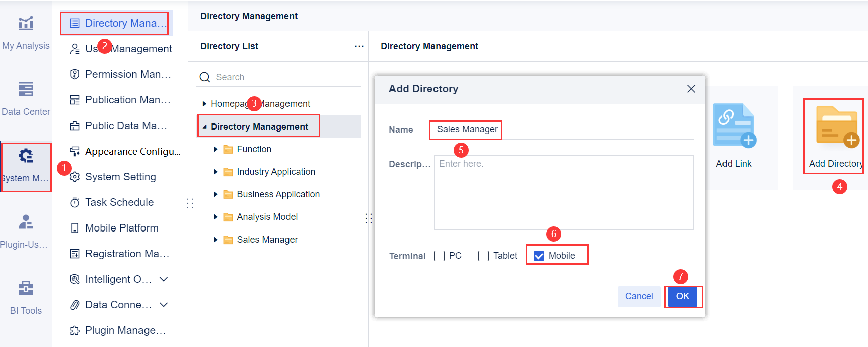The image size is (868, 347).
Task: Close the Add Directory dialog
Action: pyautogui.click(x=691, y=89)
